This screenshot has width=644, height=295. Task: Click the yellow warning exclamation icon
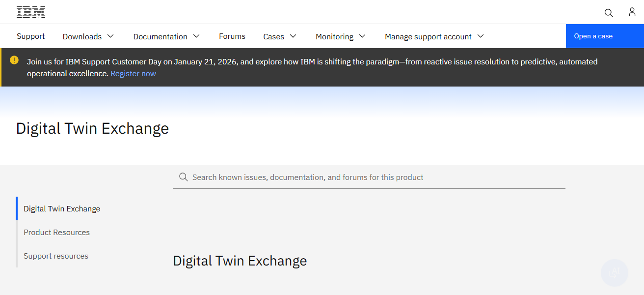coord(14,60)
